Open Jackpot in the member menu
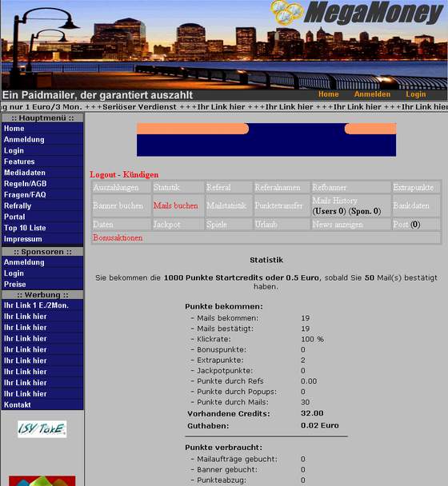448x486 pixels. tap(166, 225)
